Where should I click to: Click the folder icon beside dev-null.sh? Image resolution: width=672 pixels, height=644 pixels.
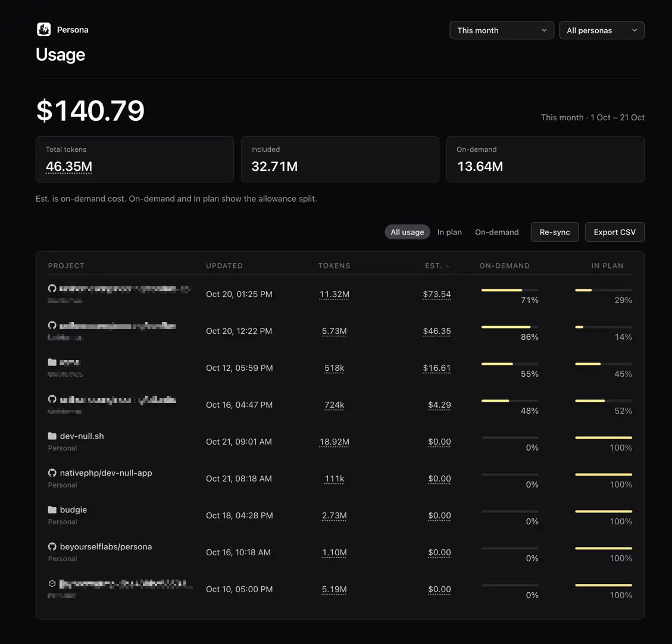[x=52, y=436]
